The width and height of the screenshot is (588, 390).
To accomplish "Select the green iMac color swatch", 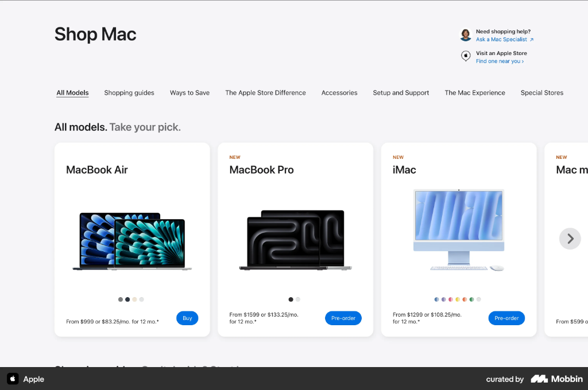I will click(x=471, y=299).
